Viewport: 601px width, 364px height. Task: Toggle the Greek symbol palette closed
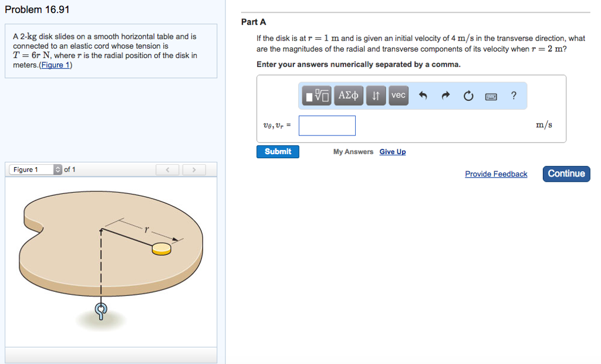348,96
